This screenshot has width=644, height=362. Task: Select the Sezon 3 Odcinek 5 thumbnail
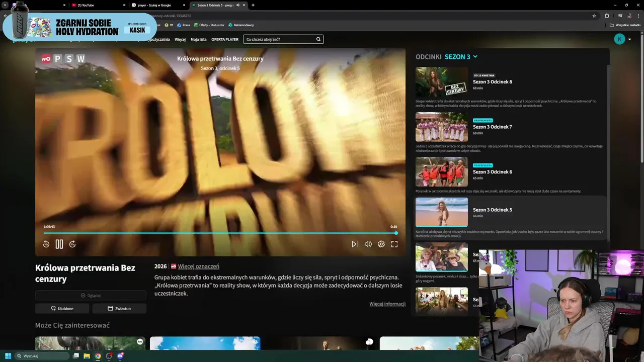tap(442, 212)
